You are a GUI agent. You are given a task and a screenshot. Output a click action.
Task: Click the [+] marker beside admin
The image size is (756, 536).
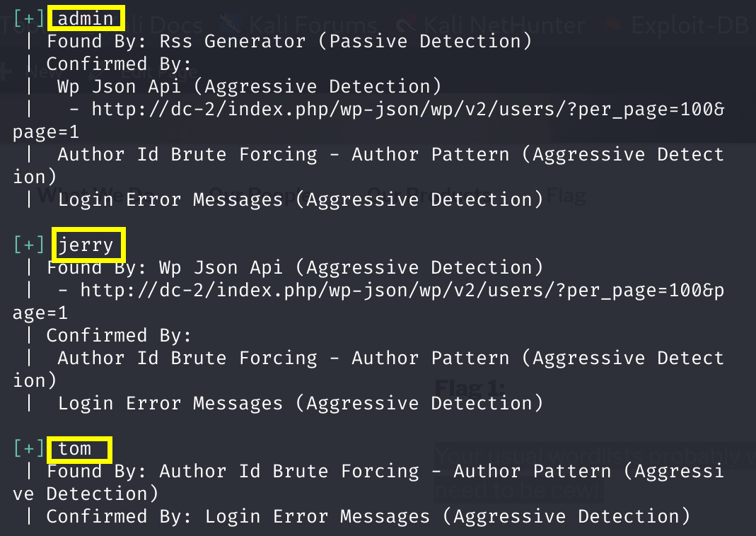29,19
